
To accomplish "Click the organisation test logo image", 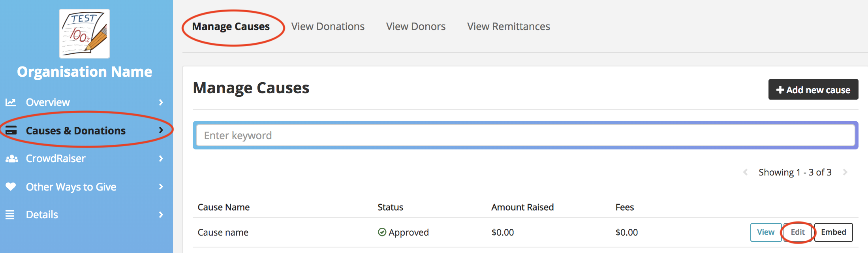I will (x=85, y=34).
